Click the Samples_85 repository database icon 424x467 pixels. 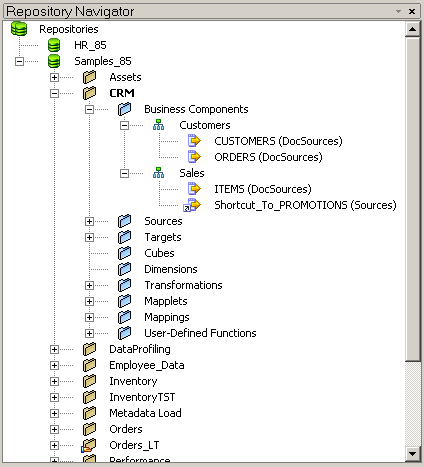click(54, 61)
